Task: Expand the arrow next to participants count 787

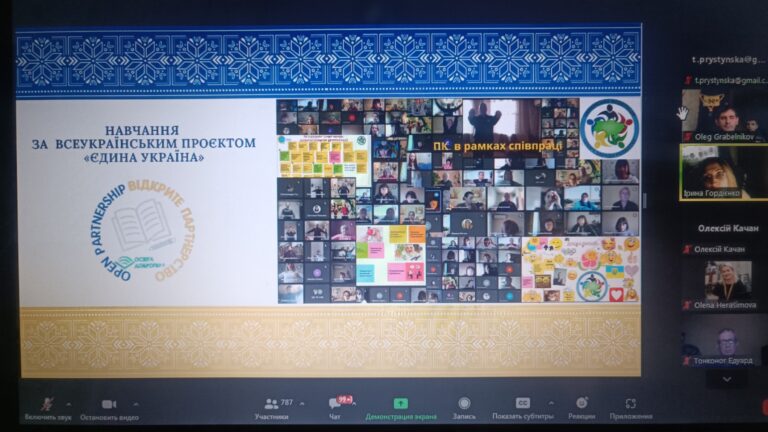Action: 302,404
